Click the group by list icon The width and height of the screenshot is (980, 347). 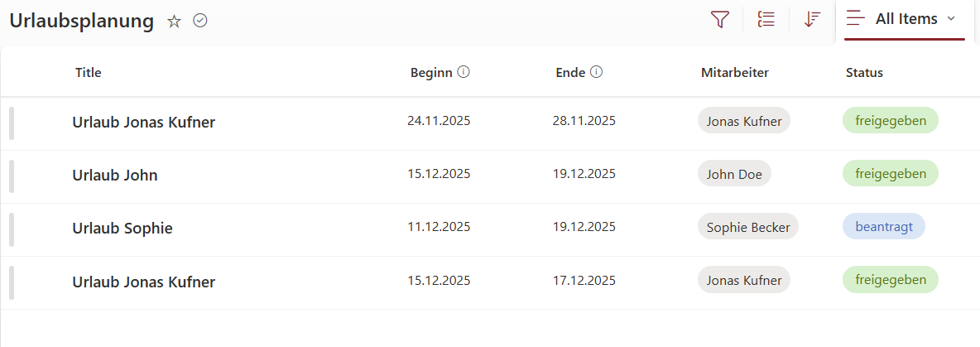(x=766, y=20)
